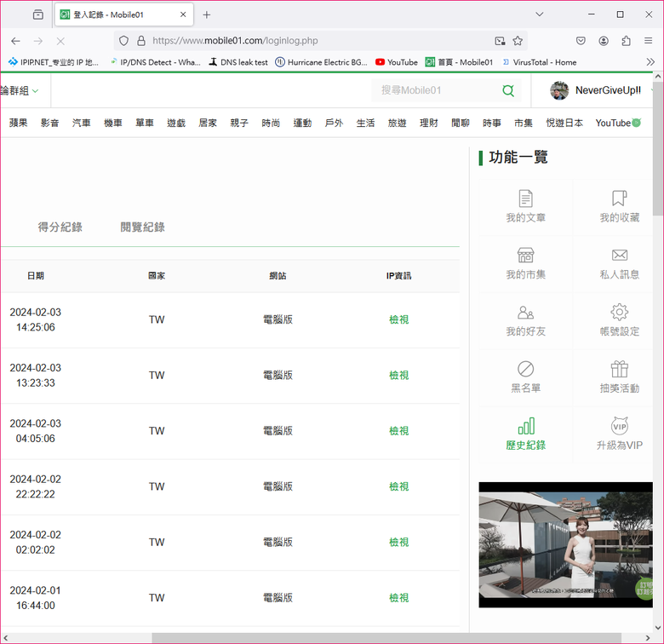Screen dimensions: 664x644
Task: Open Pocket save icon in toolbar
Action: pos(581,41)
